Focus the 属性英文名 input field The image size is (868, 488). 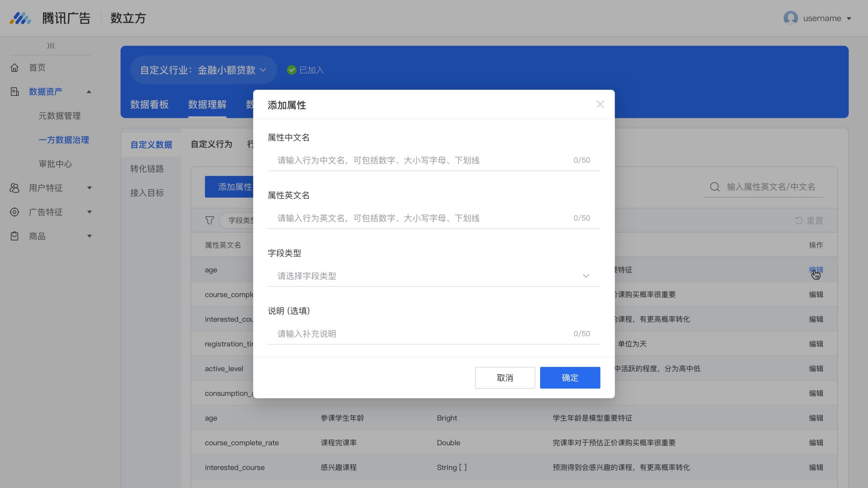[x=434, y=218]
